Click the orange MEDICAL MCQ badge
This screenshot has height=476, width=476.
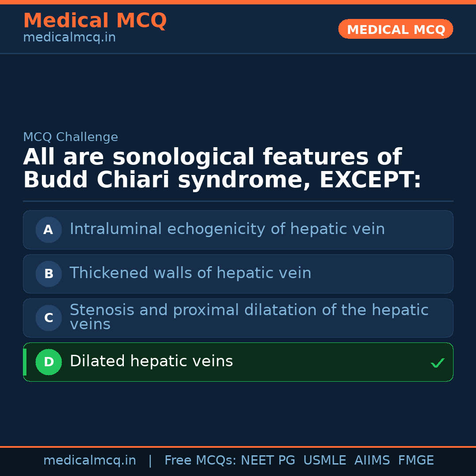click(x=395, y=30)
